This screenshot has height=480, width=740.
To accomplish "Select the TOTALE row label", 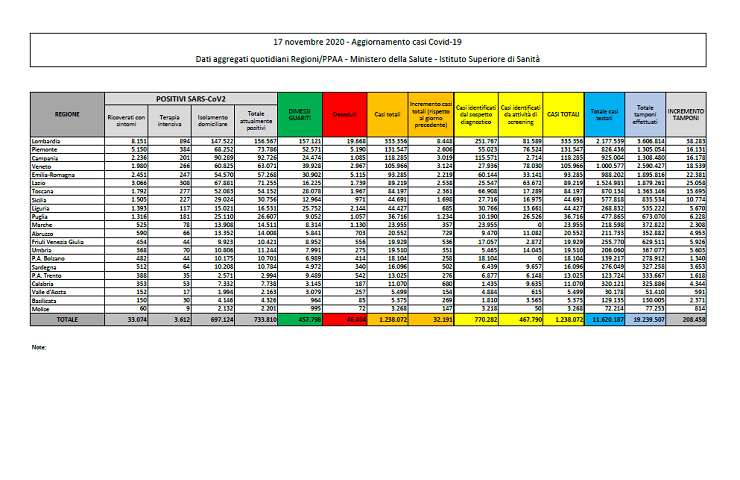I will tap(68, 291).
